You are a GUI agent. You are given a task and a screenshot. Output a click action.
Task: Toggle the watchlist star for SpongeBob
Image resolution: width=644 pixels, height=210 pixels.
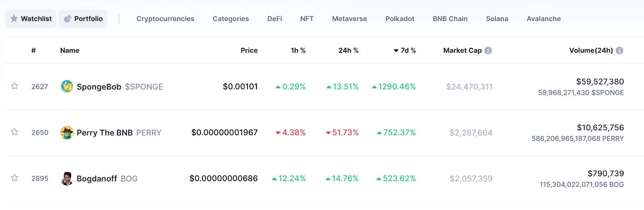(14, 86)
